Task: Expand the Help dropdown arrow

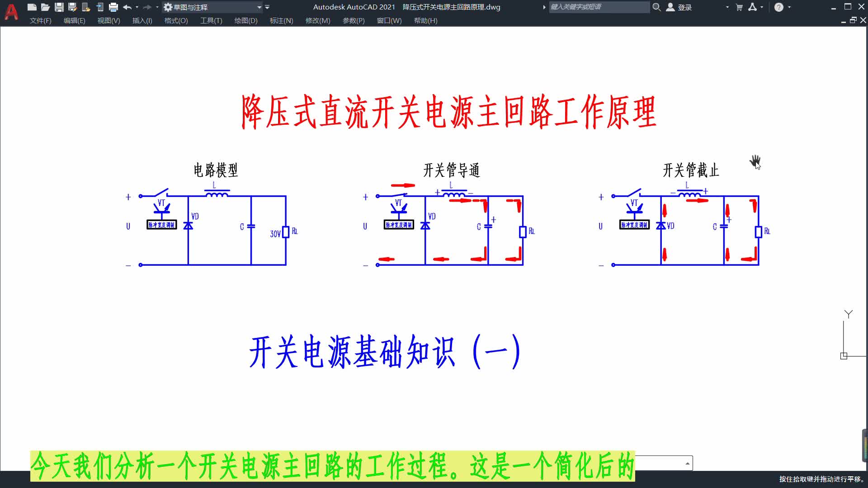Action: coord(789,7)
